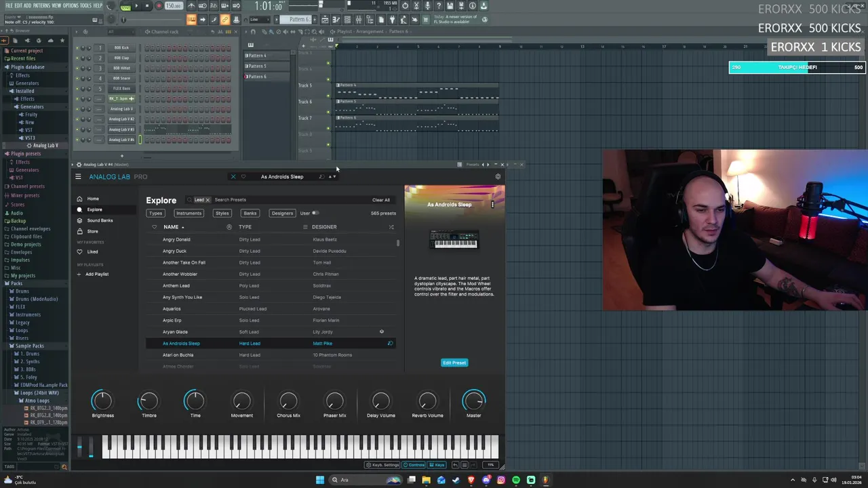Screen dimensions: 868x488
Task: Open the TOOLS menu
Action: pyautogui.click(x=86, y=5)
